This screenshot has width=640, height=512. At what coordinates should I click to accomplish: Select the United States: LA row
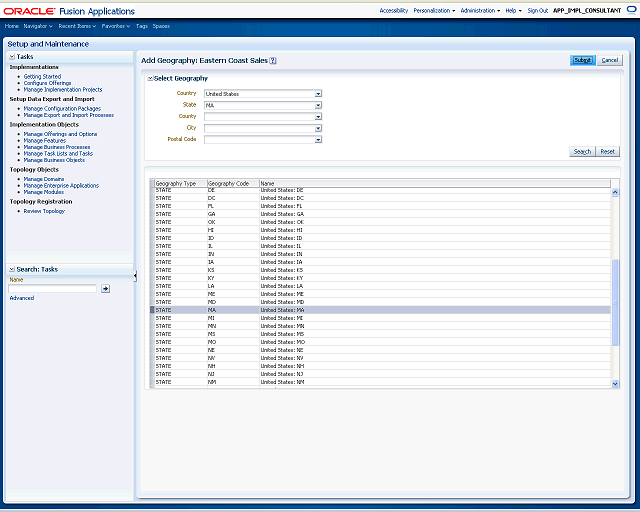(x=380, y=286)
